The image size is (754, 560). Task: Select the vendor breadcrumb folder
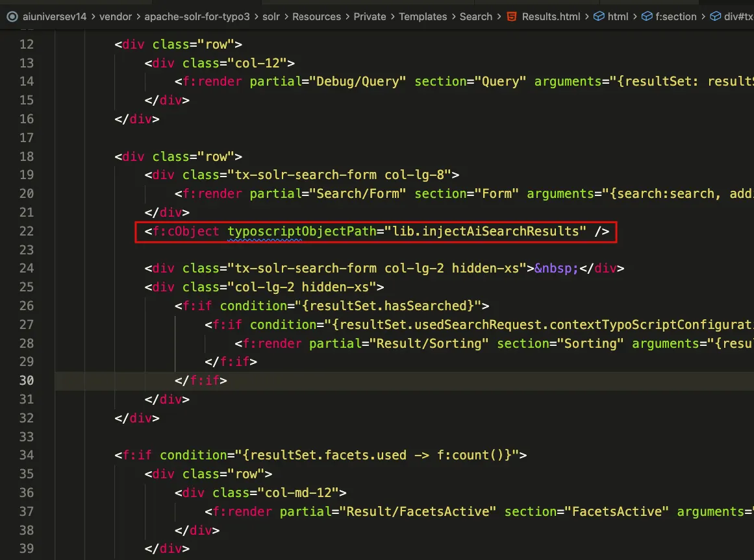tap(116, 17)
